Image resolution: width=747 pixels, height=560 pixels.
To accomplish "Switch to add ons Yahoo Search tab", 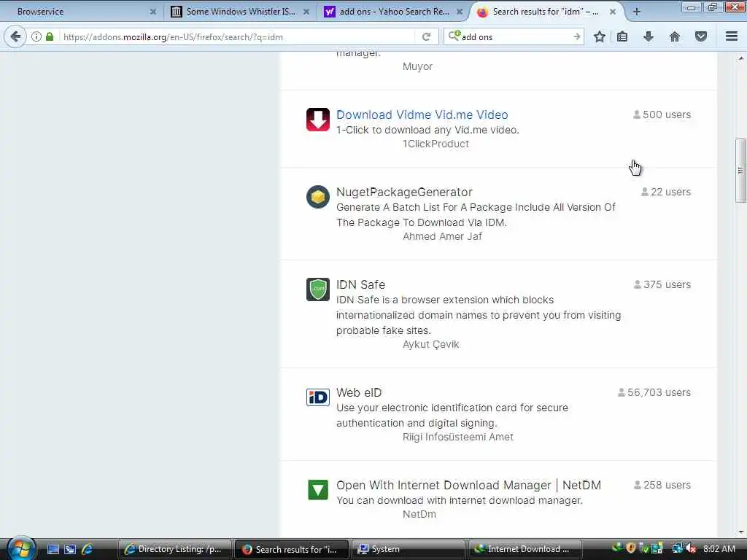I will (x=393, y=12).
